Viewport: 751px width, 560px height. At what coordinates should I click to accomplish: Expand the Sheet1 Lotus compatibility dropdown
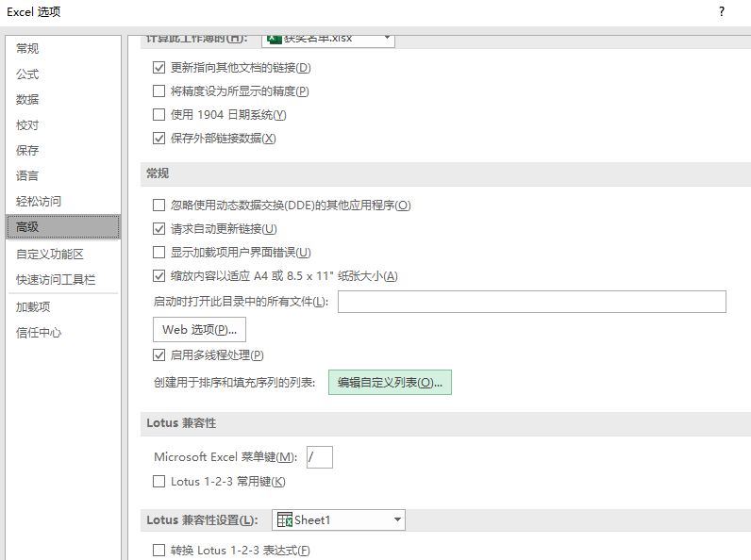[397, 519]
